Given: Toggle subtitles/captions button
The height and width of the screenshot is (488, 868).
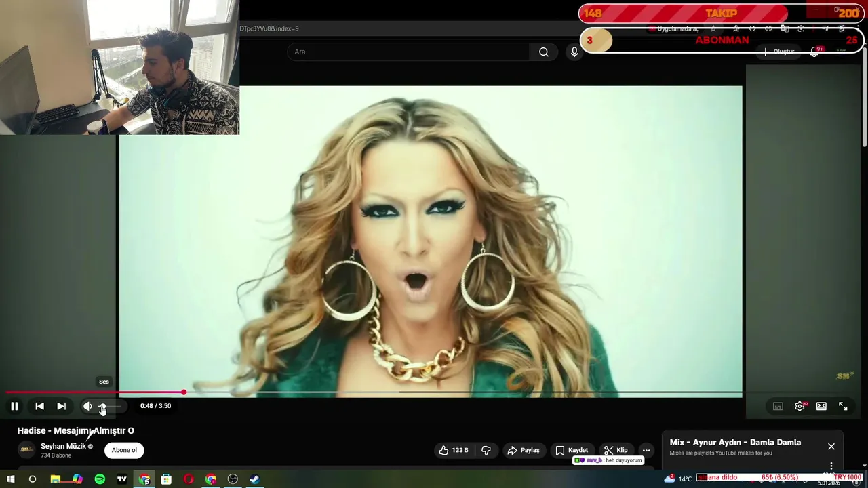Looking at the screenshot, I should click(778, 406).
